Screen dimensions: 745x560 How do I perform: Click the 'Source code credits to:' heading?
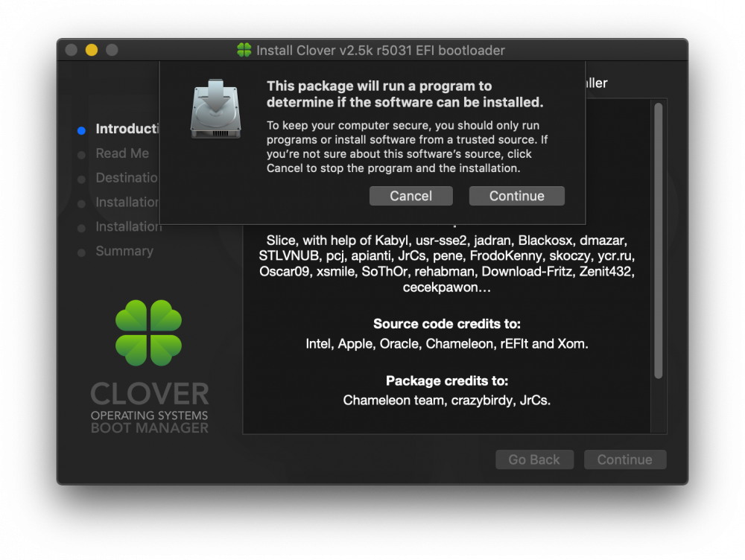tap(446, 323)
